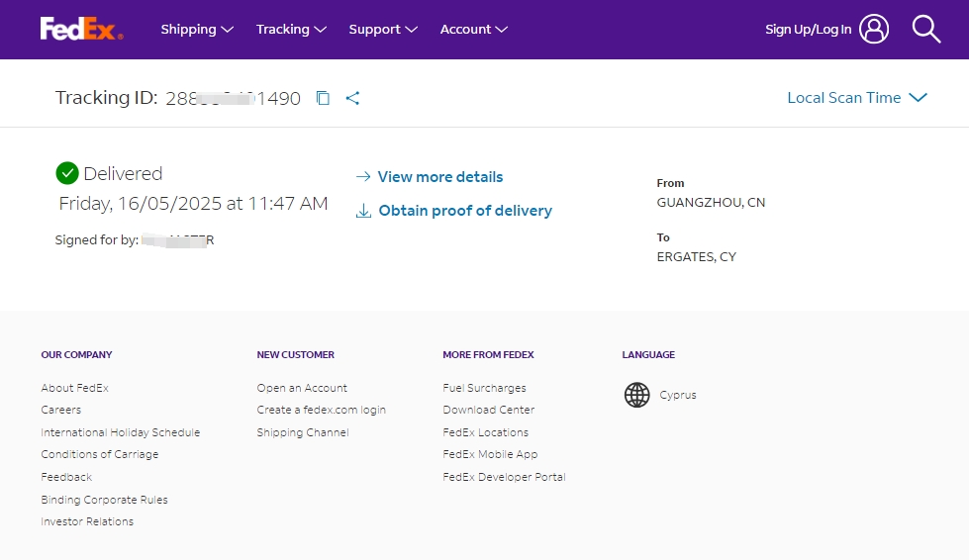Copy the tracking ID with copy icon
Image resolution: width=969 pixels, height=560 pixels.
(323, 98)
